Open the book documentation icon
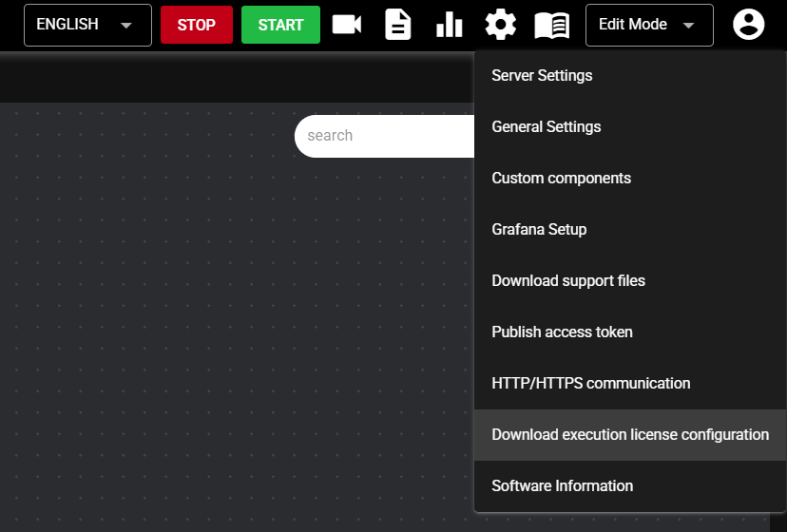 551,25
